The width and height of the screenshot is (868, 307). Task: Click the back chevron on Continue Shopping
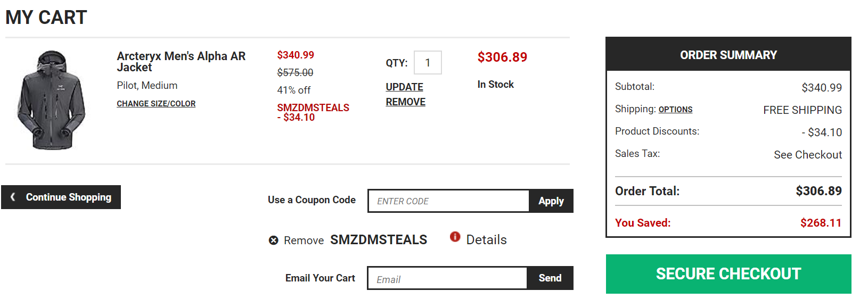click(13, 197)
